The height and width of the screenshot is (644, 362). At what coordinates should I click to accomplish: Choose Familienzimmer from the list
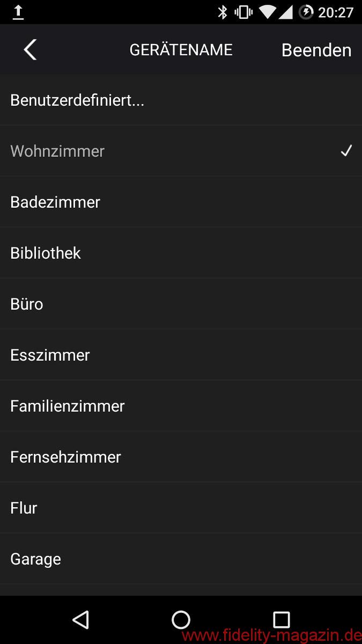point(68,406)
